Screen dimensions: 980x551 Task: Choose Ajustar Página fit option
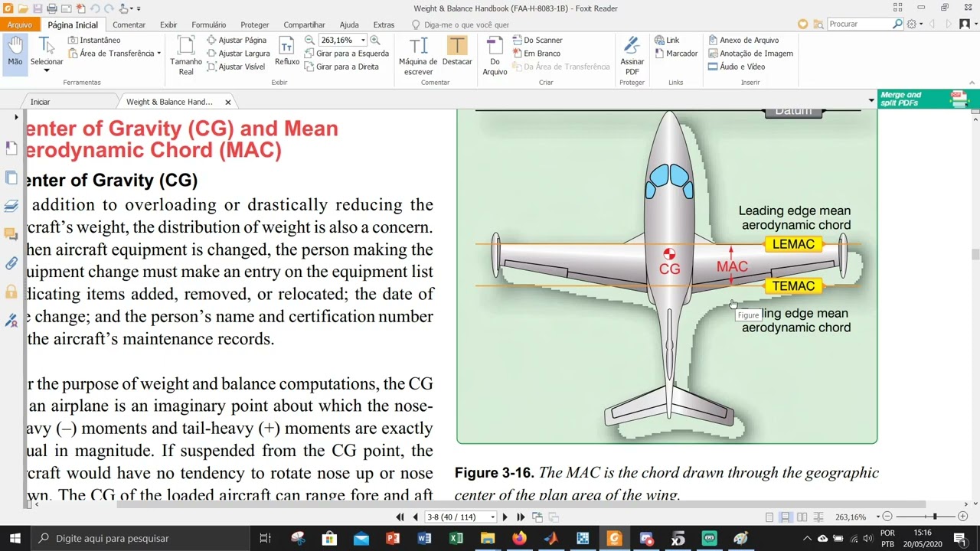pos(237,40)
